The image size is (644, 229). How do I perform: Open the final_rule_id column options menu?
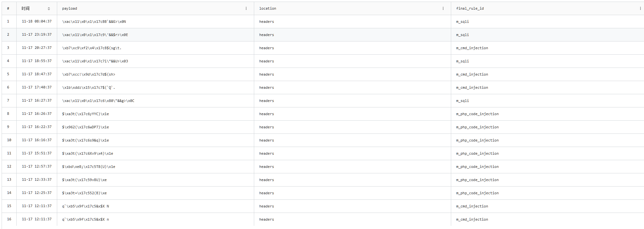tap(640, 9)
